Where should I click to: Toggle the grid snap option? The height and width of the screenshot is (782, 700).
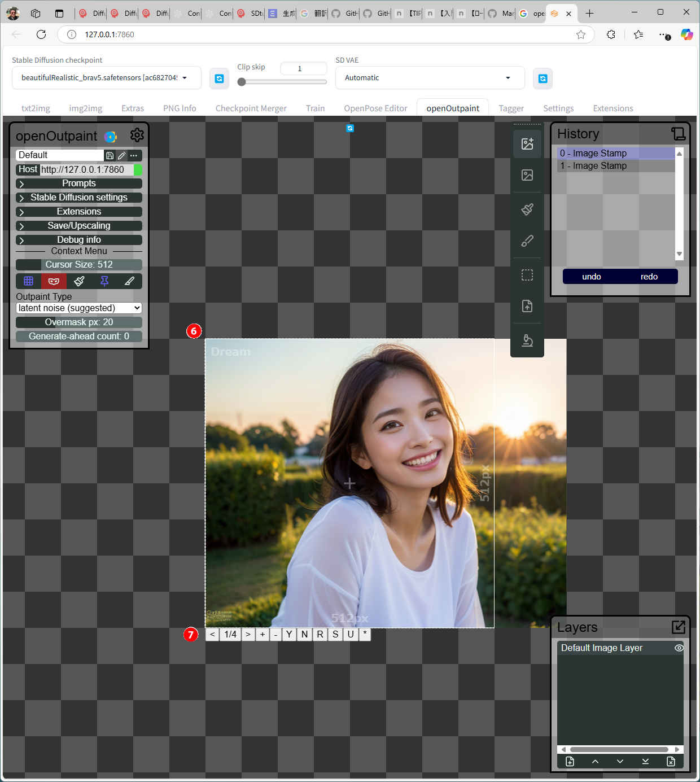point(28,281)
